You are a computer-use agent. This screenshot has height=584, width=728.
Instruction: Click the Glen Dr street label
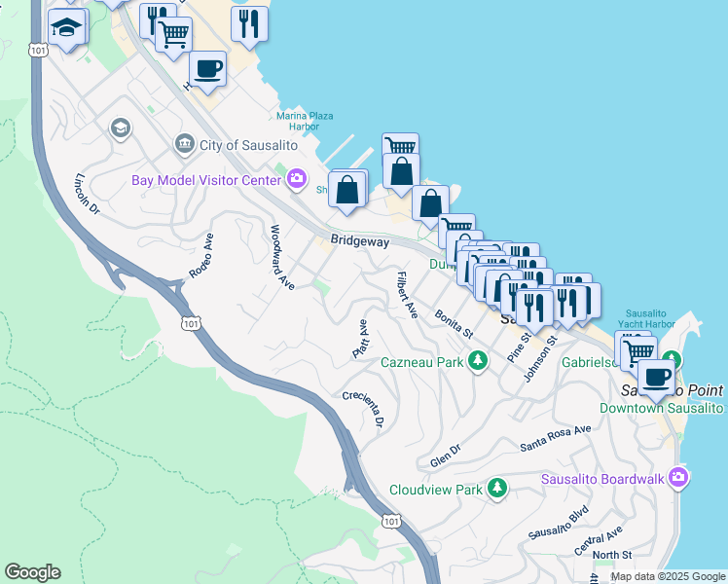(445, 456)
